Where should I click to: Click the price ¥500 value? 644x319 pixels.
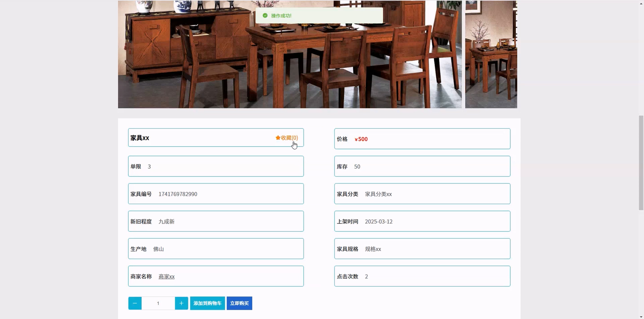click(x=361, y=139)
